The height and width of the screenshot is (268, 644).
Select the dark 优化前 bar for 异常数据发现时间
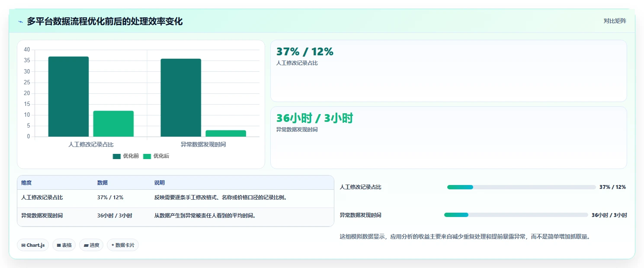(x=181, y=98)
